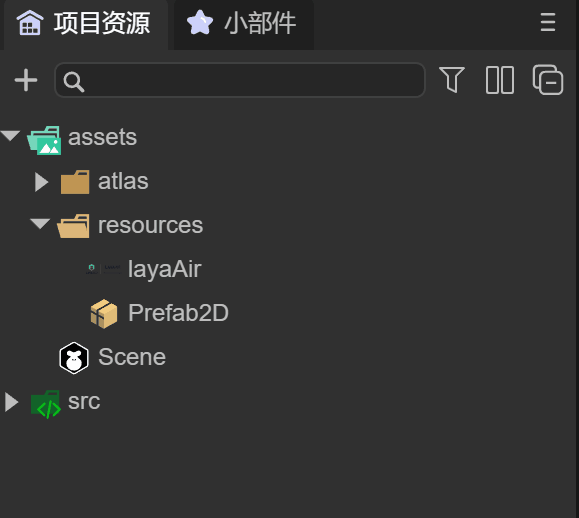Click the layaAir image thumbnail
Screen dimensions: 579x518
[103, 269]
